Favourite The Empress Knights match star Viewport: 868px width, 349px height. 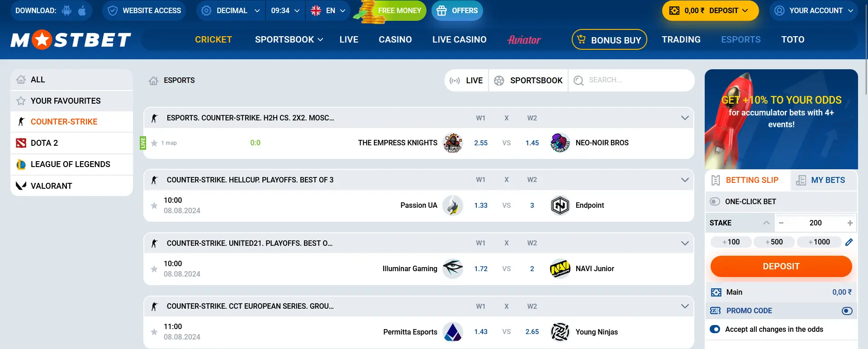[x=154, y=143]
